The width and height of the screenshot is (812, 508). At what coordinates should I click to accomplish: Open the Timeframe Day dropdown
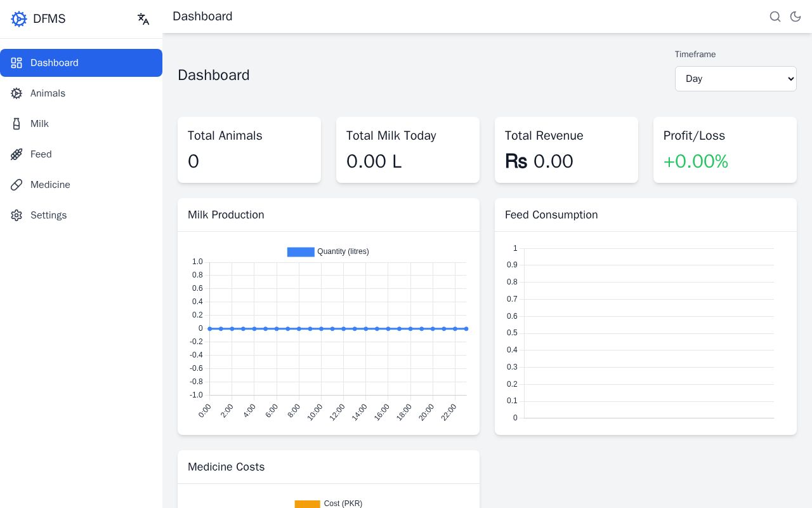[736, 79]
